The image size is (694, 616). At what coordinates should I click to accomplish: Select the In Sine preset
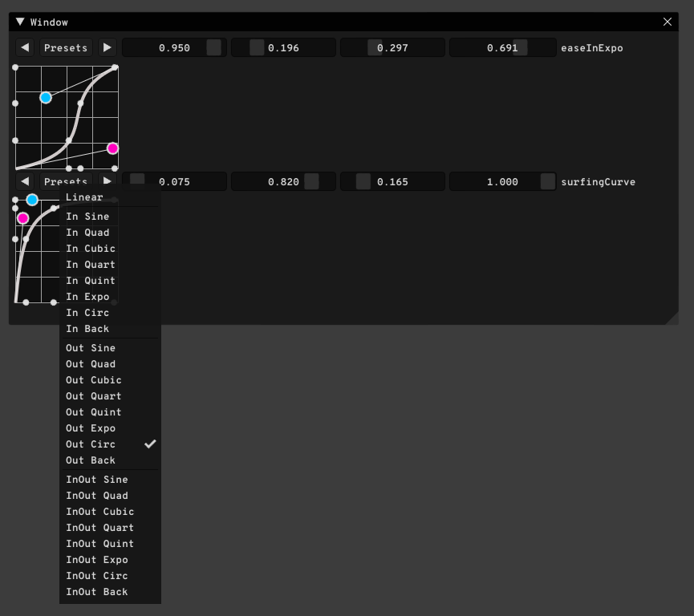coord(110,217)
